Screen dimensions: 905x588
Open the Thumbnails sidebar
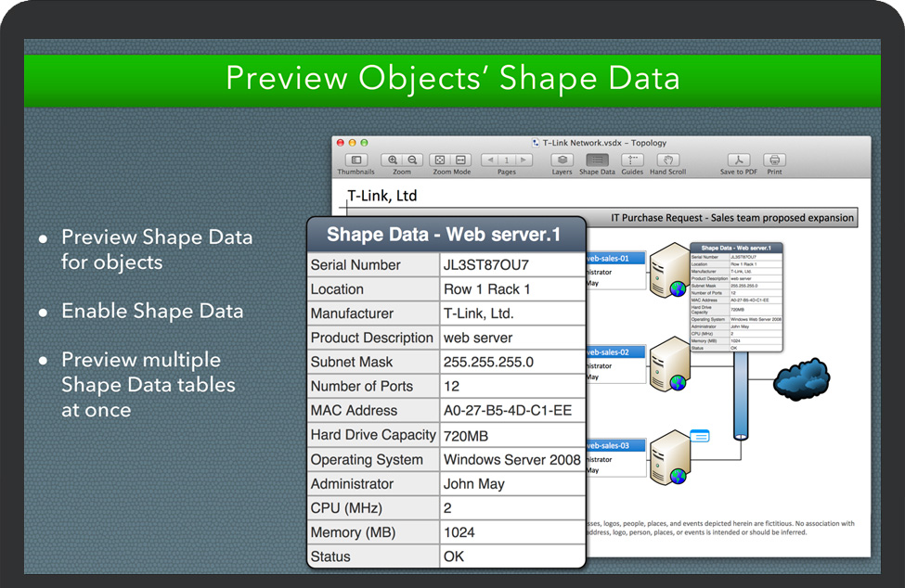pos(356,160)
